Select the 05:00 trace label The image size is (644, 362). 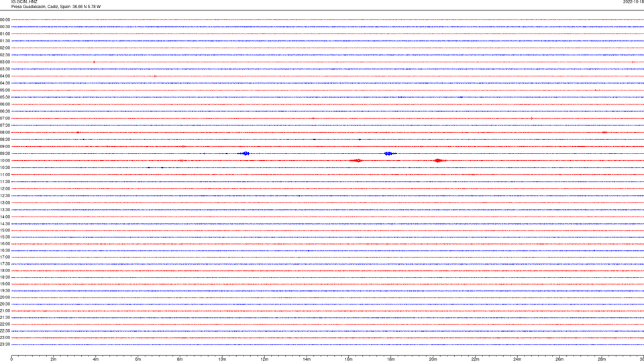coord(5,90)
